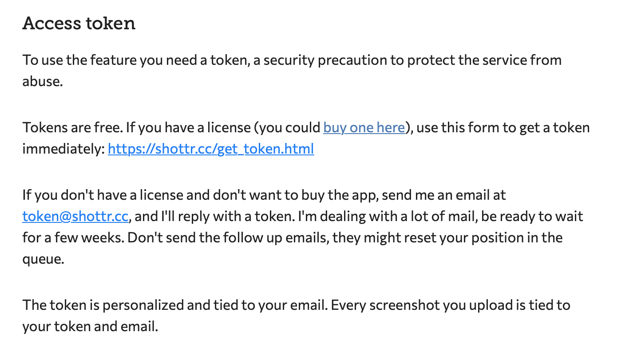The width and height of the screenshot is (617, 364).
Task: Open the shottr.cc/get_token.html link
Action: tap(211, 149)
